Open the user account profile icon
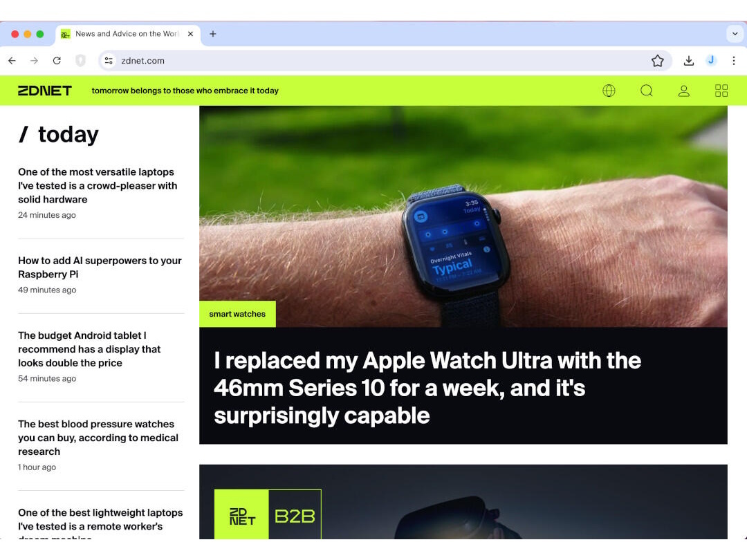Viewport: 747px width, 560px height. tap(683, 91)
